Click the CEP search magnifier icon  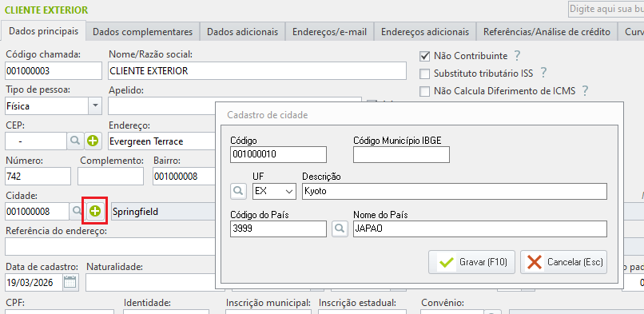click(75, 141)
